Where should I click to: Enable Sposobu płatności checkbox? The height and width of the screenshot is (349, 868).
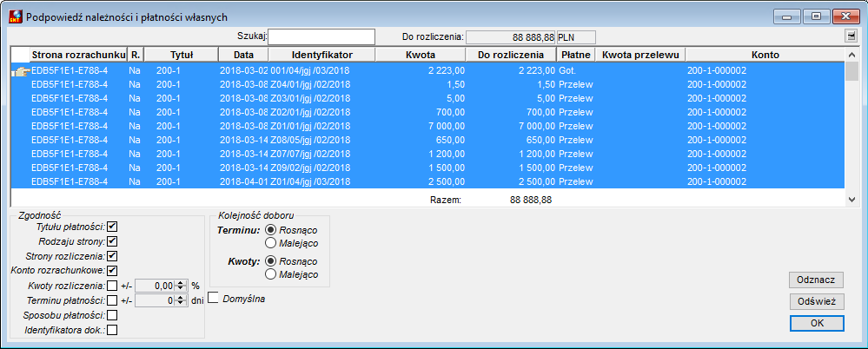pyautogui.click(x=112, y=315)
